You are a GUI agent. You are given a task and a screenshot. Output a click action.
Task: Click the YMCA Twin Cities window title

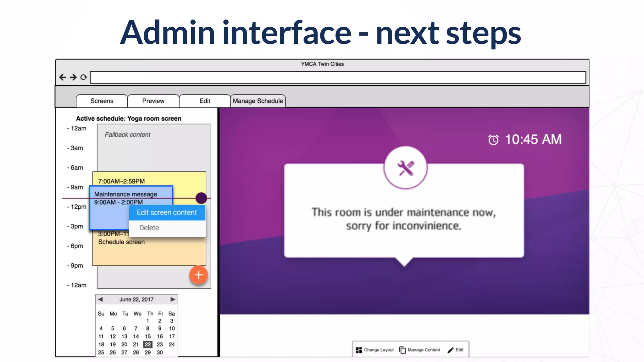click(x=322, y=64)
